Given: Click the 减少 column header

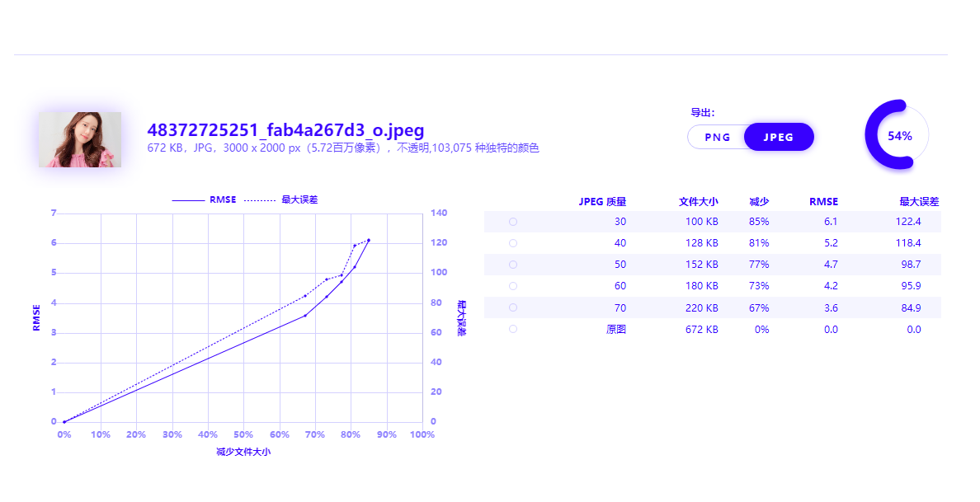Looking at the screenshot, I should point(759,201).
